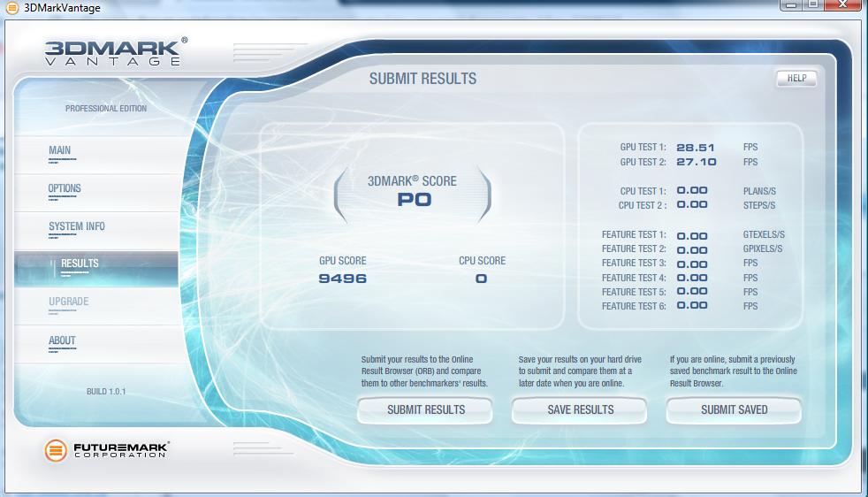Submit results to the online browser

[x=425, y=410]
